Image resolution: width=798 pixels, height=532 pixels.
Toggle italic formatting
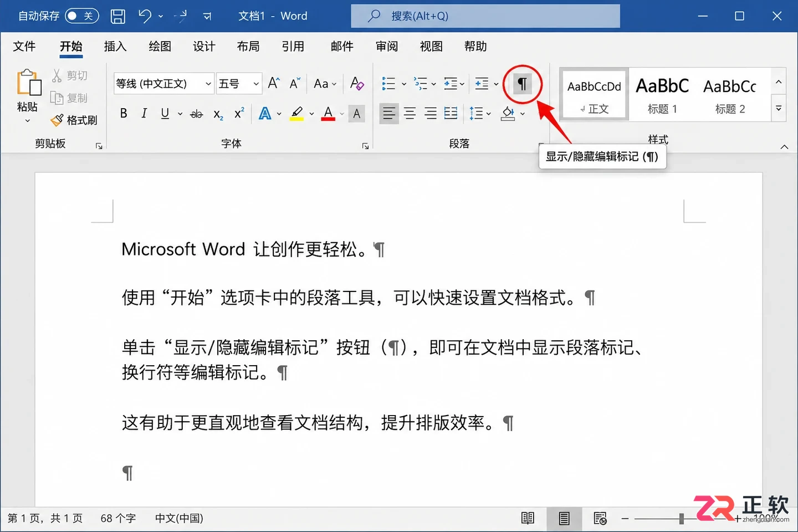[144, 114]
